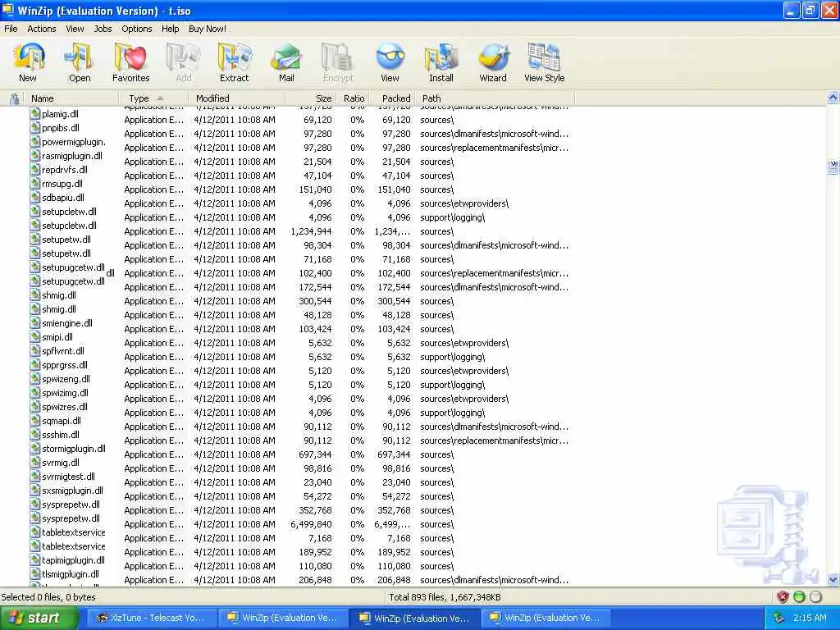840x630 pixels.
Task: Select the ssshim.dll file icon
Action: click(x=35, y=435)
